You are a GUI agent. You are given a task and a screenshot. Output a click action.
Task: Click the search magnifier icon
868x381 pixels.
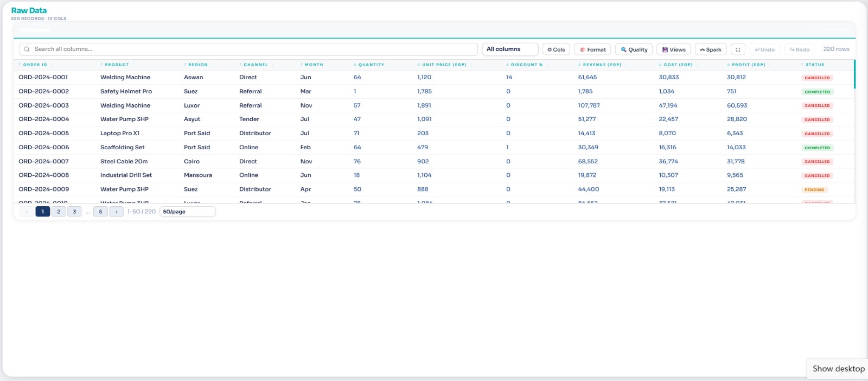tap(27, 49)
